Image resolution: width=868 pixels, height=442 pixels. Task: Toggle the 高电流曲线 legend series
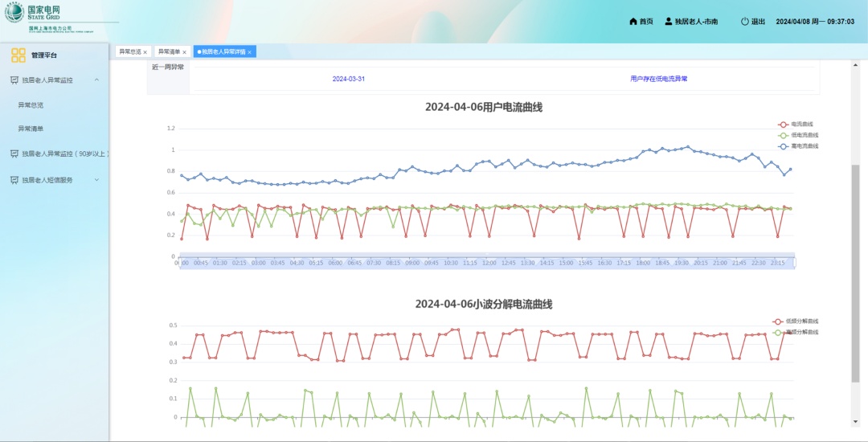tap(784, 146)
